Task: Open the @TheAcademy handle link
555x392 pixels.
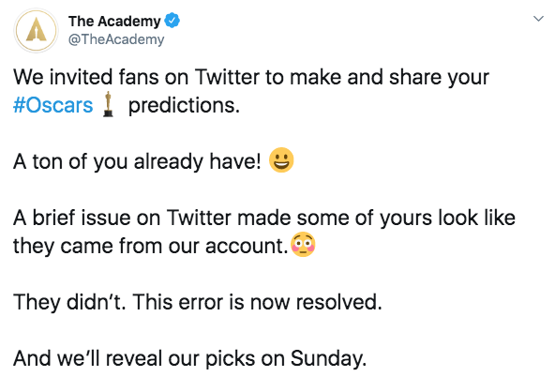Action: click(116, 39)
